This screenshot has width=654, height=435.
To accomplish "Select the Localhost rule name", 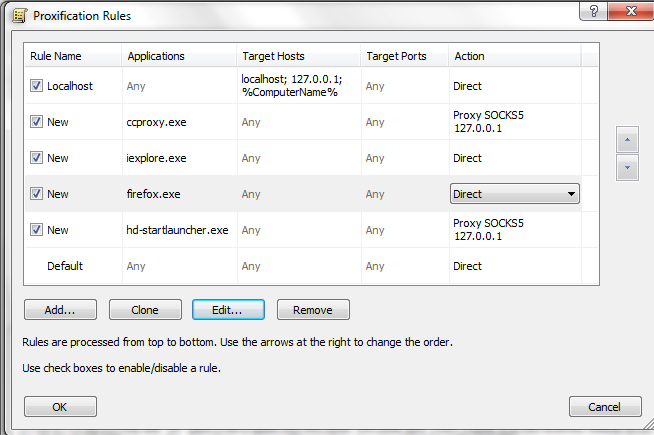I will tap(70, 86).
